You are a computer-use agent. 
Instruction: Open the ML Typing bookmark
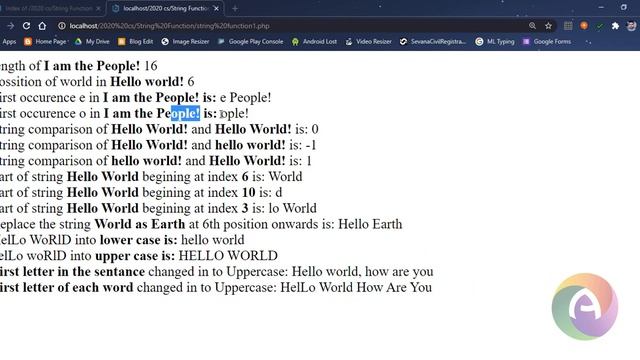495,42
